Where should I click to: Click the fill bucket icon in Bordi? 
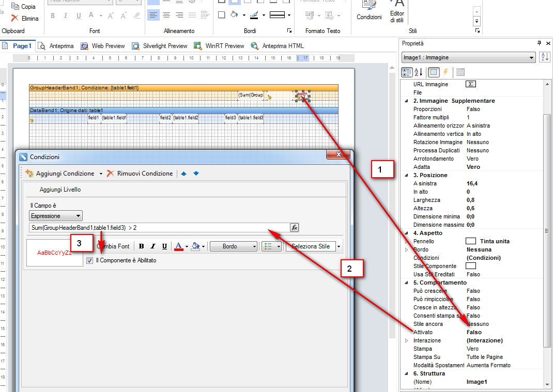[234, 14]
